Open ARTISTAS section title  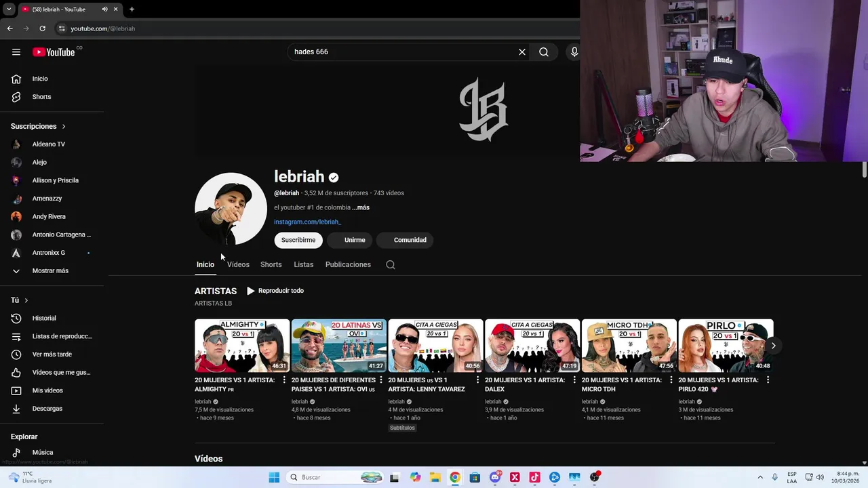216,291
